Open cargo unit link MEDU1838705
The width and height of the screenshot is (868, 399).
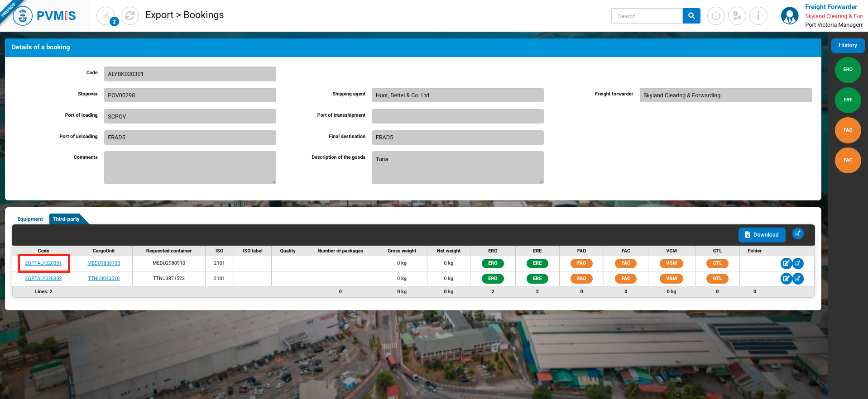104,263
